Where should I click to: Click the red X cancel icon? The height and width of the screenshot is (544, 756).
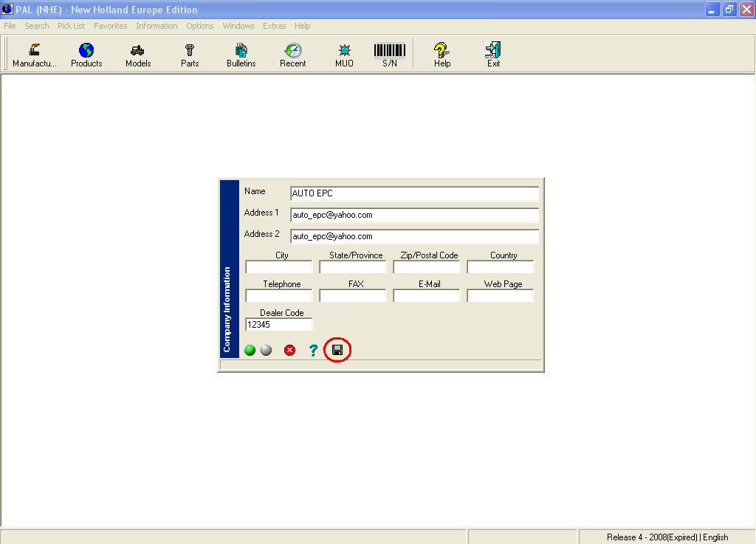pyautogui.click(x=289, y=351)
